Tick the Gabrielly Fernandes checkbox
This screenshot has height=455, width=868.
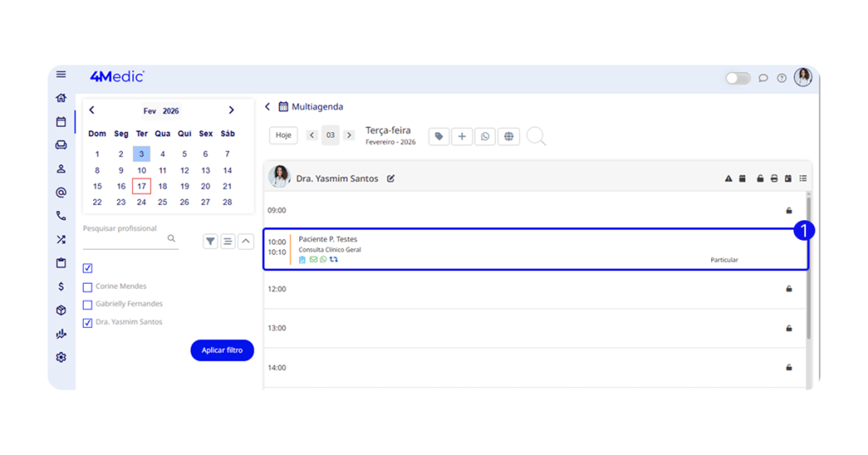[x=87, y=304]
